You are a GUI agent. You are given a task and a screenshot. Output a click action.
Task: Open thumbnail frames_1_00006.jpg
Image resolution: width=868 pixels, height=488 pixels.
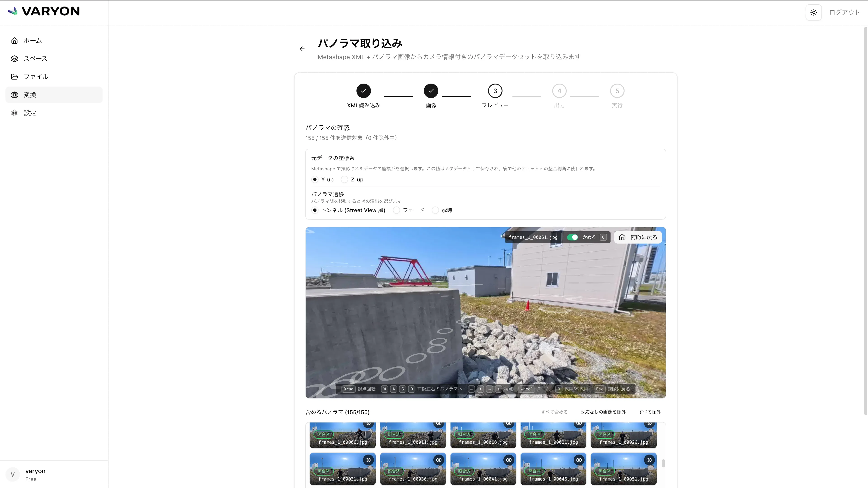pyautogui.click(x=343, y=435)
